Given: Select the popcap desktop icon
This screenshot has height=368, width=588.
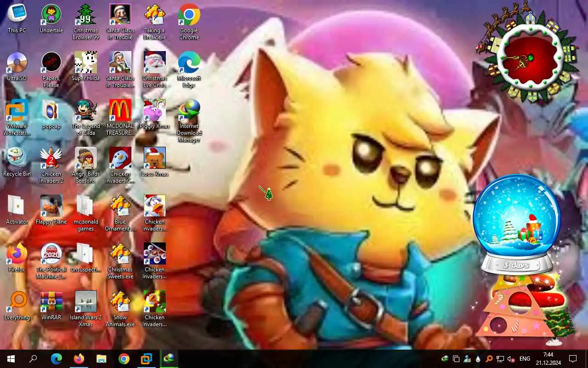Looking at the screenshot, I should [51, 115].
